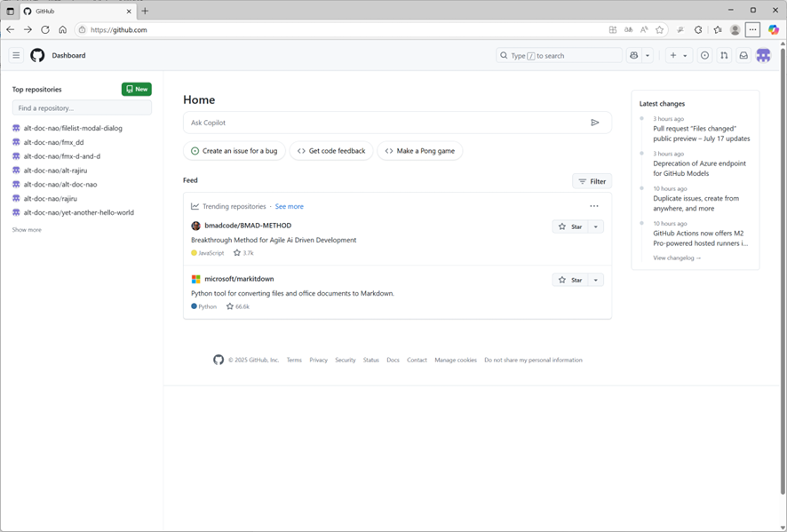Open Security link in footer
Screen dimensions: 787x532
coord(346,360)
